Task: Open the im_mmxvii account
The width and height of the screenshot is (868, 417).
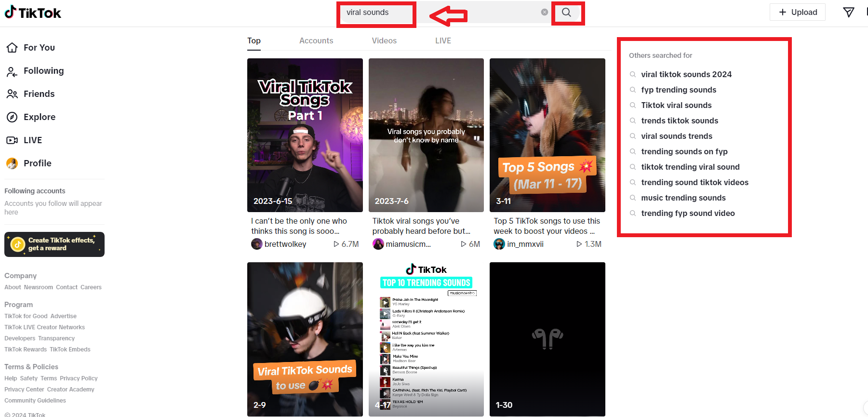Action: click(525, 244)
